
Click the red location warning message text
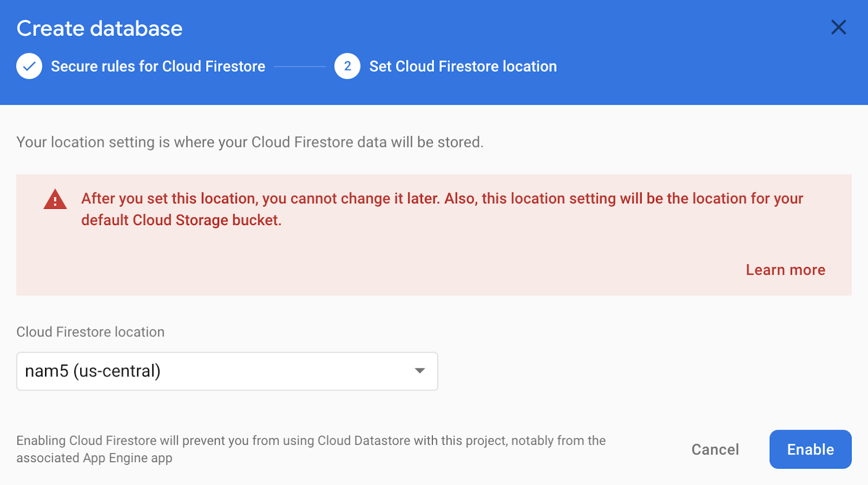442,199
